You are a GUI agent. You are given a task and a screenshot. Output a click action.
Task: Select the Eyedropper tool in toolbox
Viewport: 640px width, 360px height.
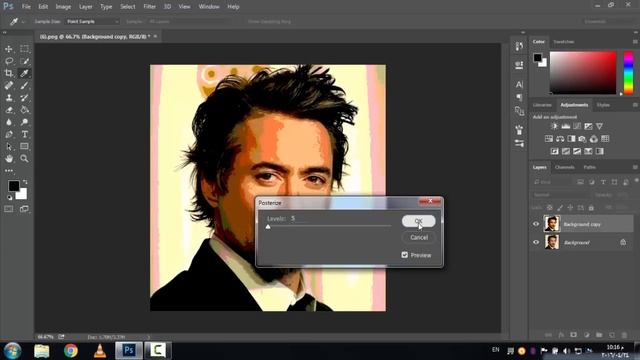click(24, 73)
